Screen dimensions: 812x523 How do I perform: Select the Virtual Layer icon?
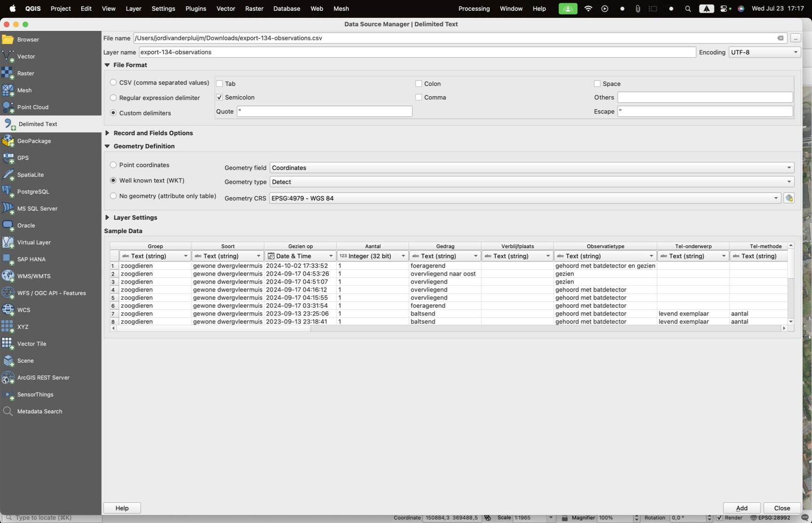[x=8, y=242]
